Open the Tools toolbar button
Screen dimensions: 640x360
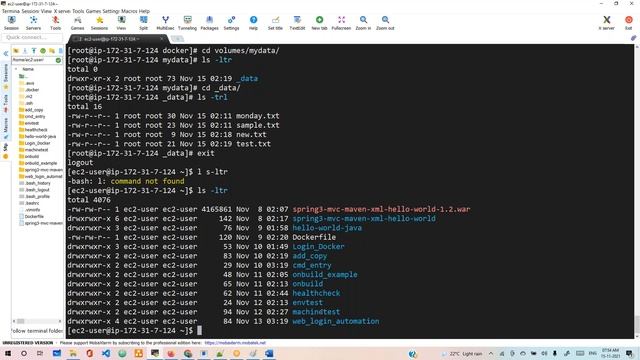(x=56, y=23)
